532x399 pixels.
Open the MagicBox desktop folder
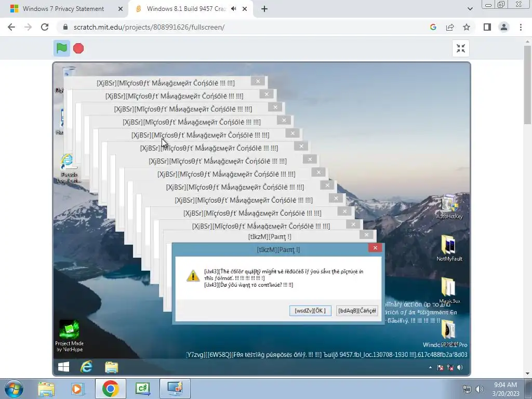point(449,290)
